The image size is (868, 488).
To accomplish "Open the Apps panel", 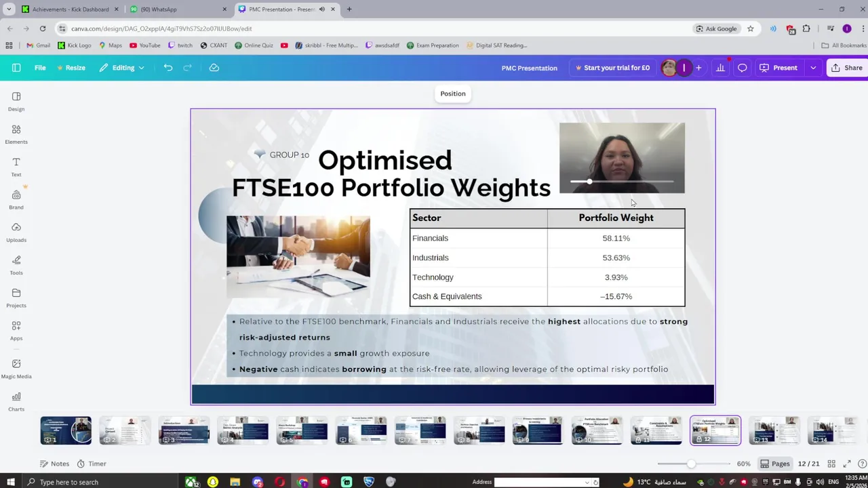I will coord(16,330).
